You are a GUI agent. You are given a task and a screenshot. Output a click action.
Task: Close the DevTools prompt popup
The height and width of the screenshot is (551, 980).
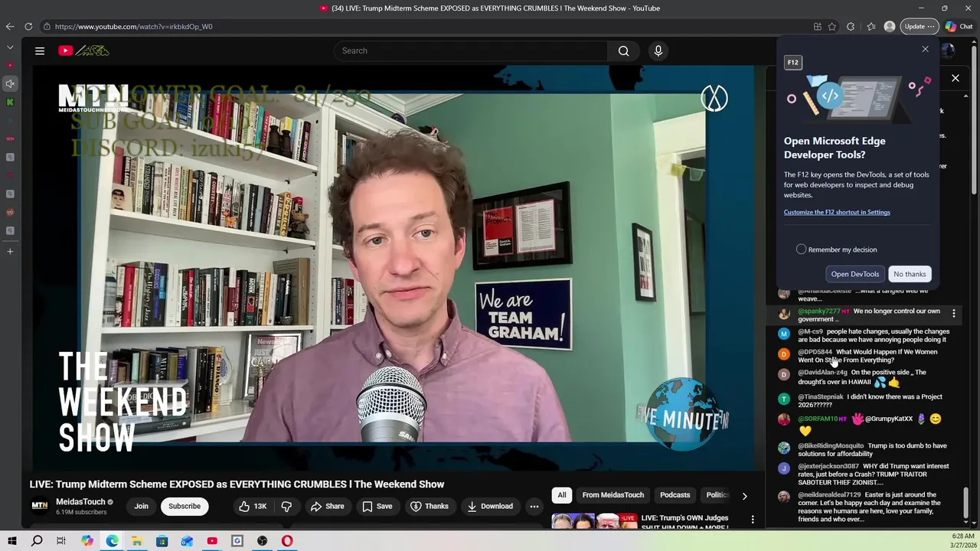point(925,50)
